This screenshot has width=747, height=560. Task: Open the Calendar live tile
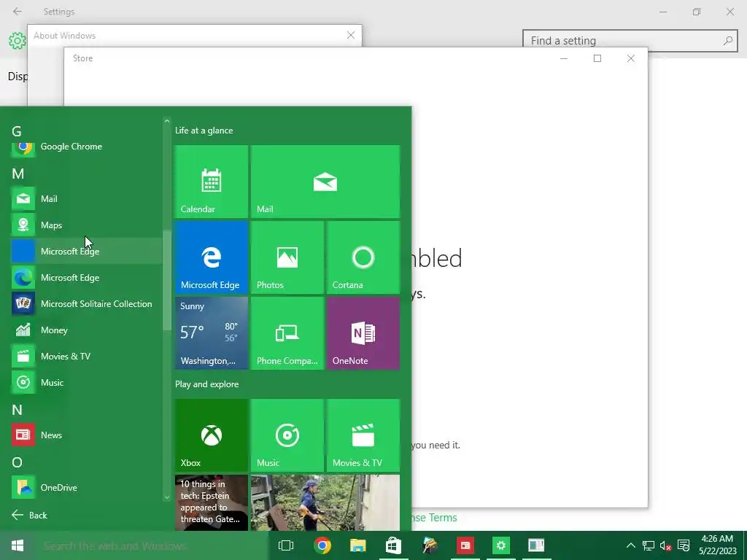[212, 182]
